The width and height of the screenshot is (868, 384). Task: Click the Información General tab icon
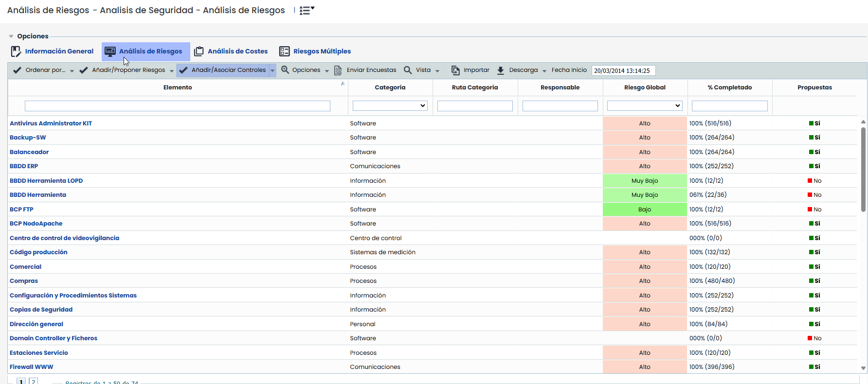16,52
